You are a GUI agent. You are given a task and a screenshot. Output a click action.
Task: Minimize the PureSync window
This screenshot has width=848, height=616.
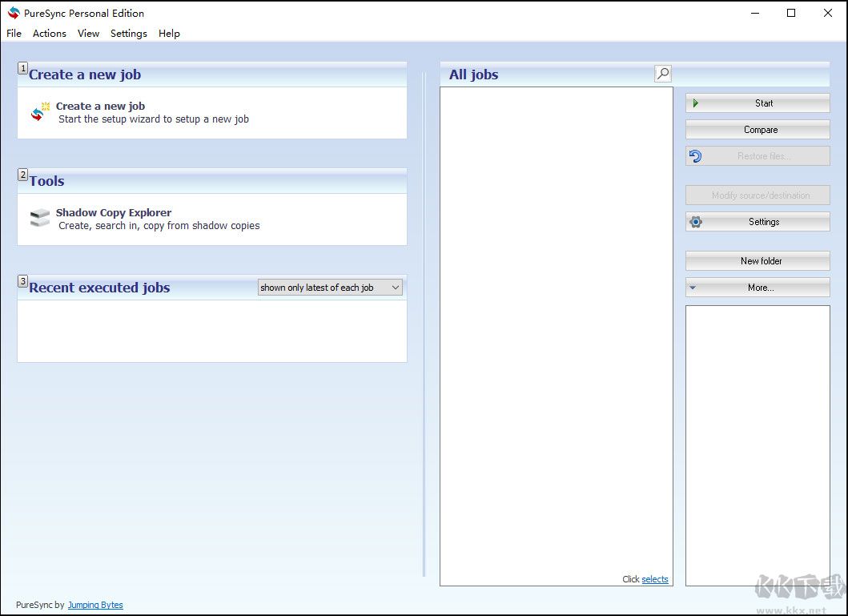pos(756,13)
